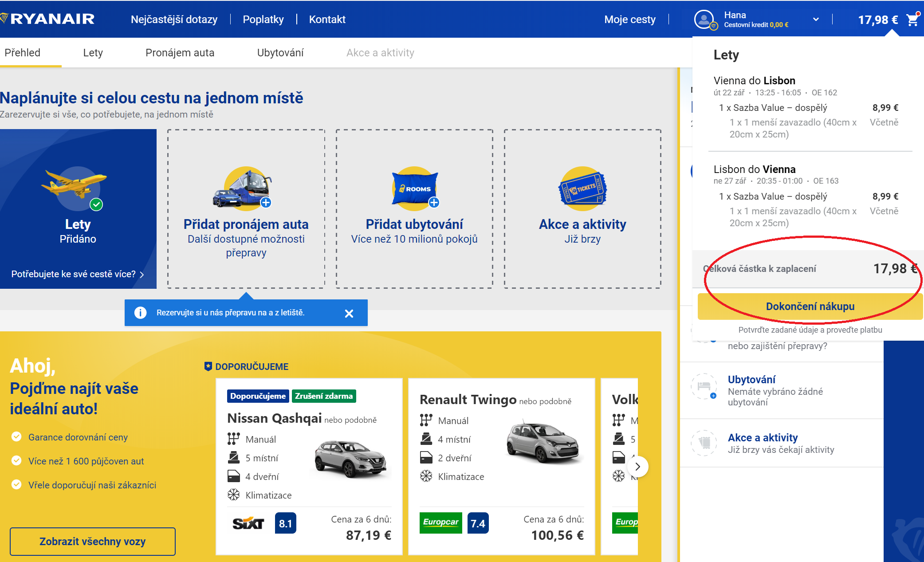This screenshot has width=924, height=562.
Task: Click the ticket activities icon in sidebar
Action: coord(704,442)
